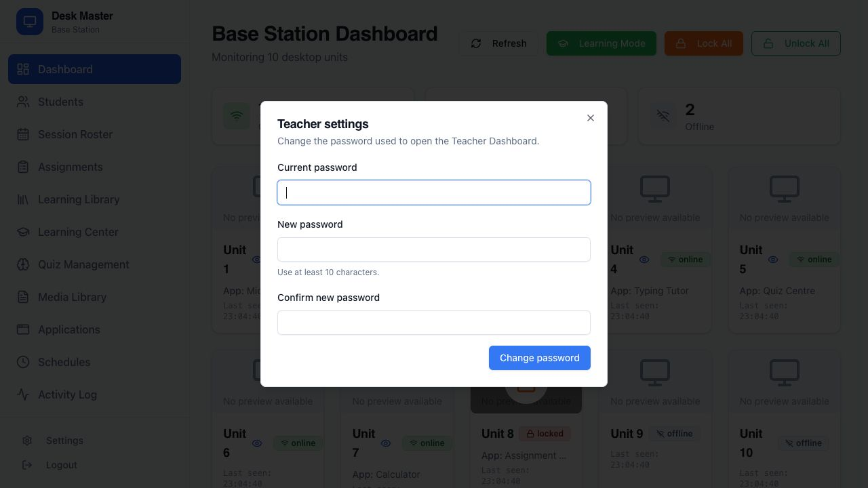Viewport: 868px width, 488px height.
Task: Click the Refresh button
Action: [x=498, y=43]
